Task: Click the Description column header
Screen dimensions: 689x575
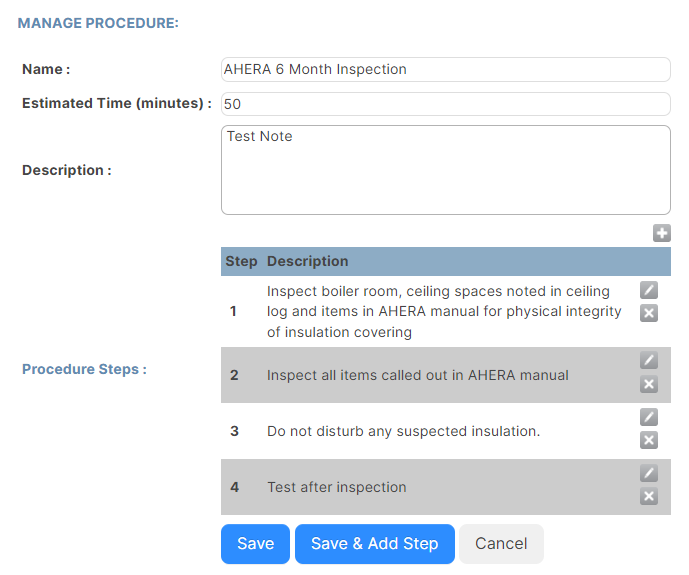Action: (308, 261)
